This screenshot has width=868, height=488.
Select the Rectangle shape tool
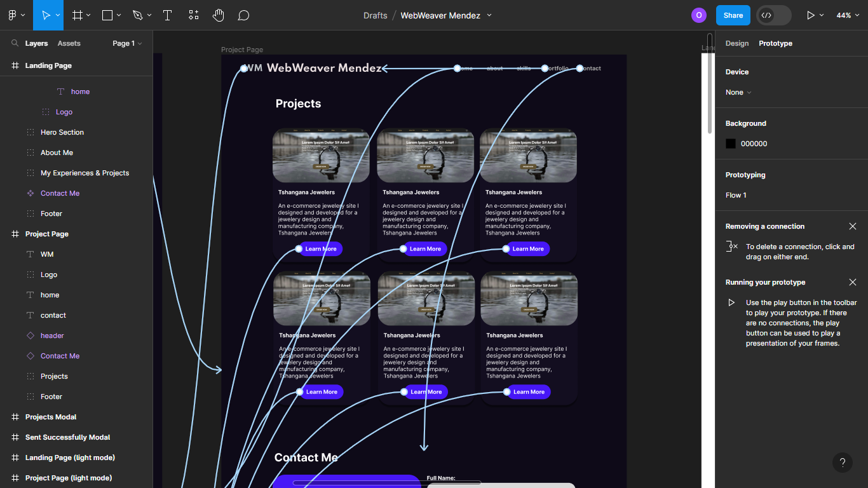pos(107,15)
